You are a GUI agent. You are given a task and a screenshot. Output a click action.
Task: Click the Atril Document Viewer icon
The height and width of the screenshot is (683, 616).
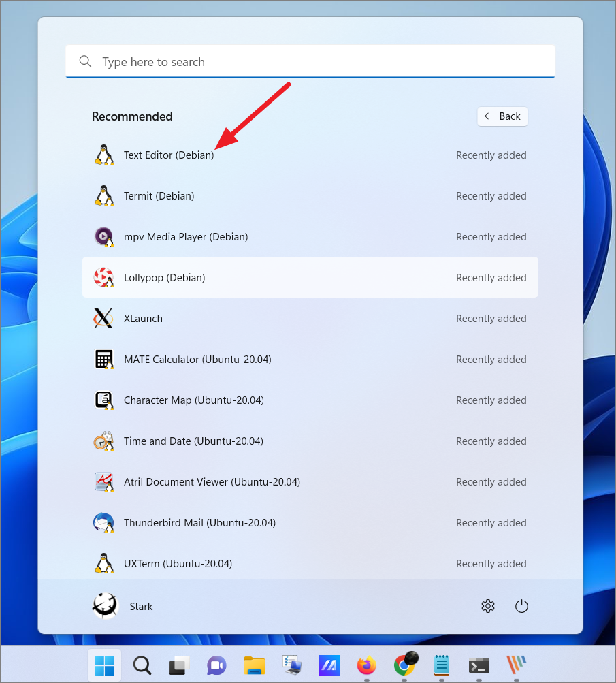tap(104, 481)
